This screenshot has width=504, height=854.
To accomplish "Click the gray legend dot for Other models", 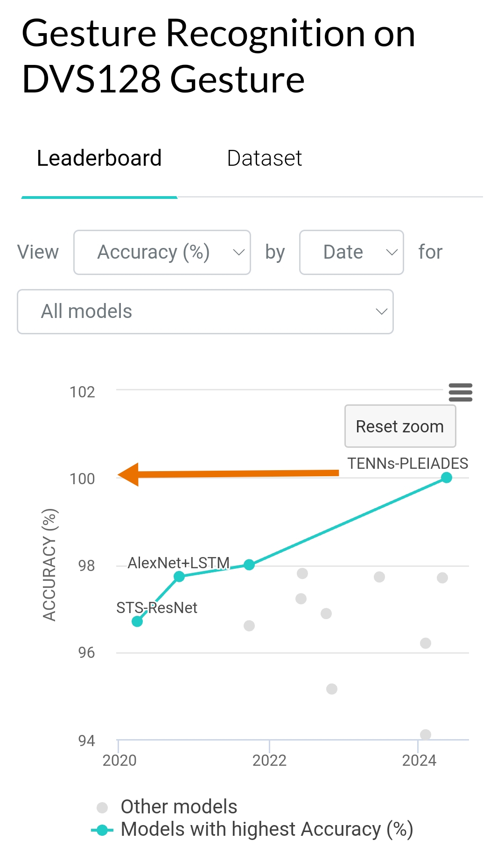I will [102, 807].
